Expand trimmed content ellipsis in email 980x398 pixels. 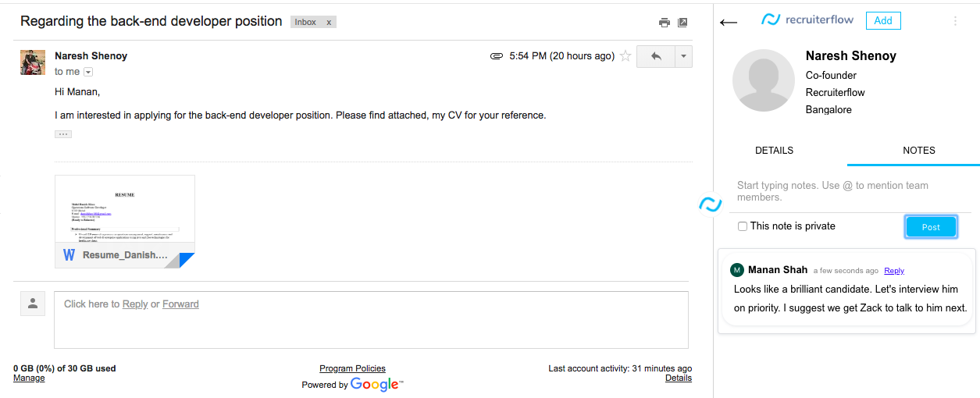(63, 134)
